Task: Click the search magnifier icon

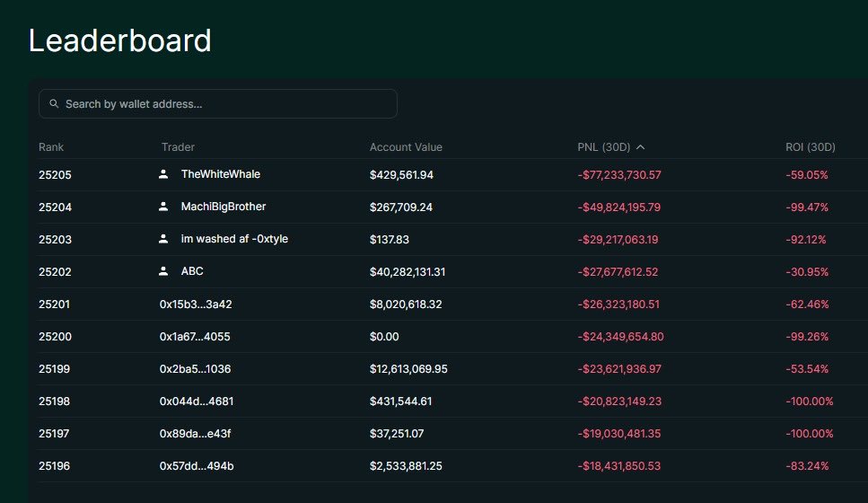Action: point(54,103)
